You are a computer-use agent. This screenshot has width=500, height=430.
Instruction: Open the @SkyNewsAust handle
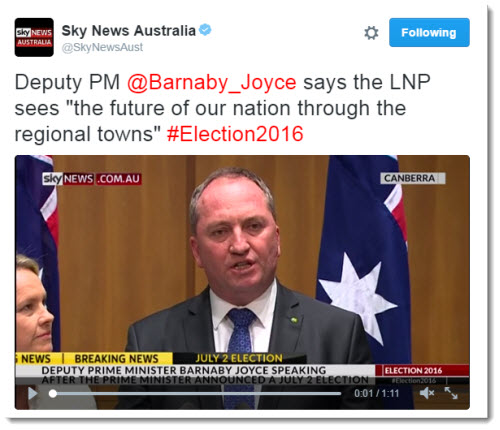102,47
